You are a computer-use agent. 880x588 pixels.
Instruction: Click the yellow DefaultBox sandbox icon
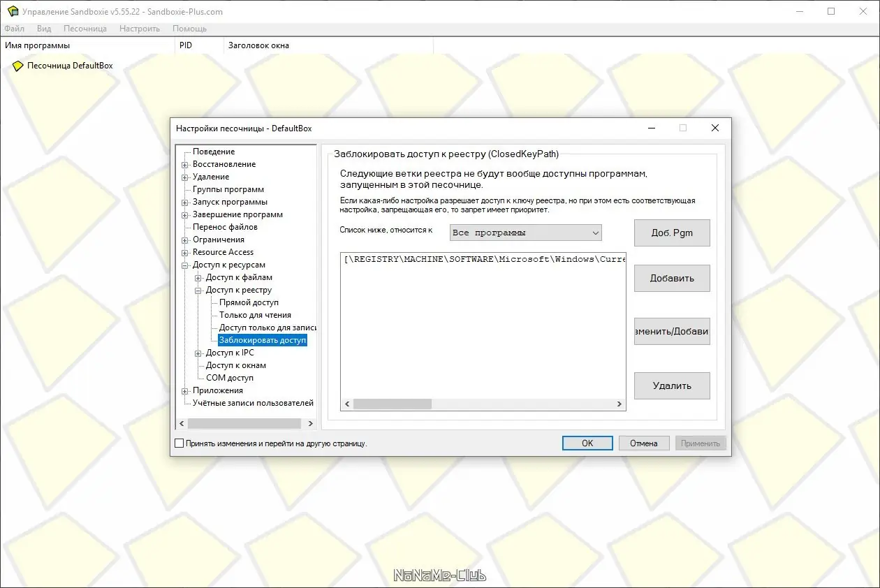[x=18, y=66]
